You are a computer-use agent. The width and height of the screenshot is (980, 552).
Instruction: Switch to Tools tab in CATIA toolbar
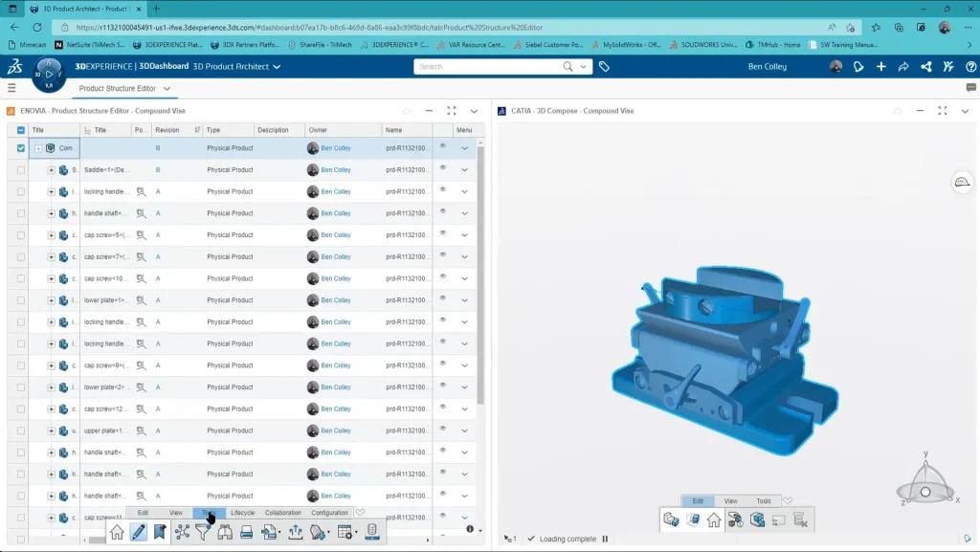(x=764, y=500)
